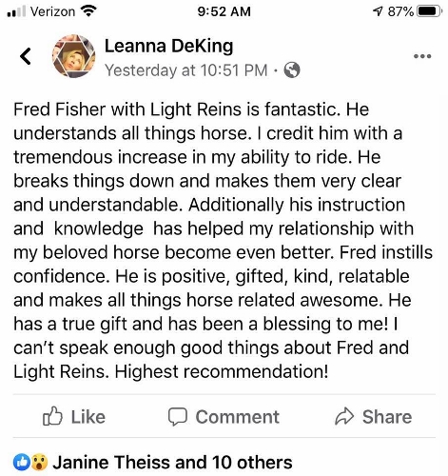Tap the speech bubble Comment icon
This screenshot has height=476, width=448.
pyautogui.click(x=177, y=417)
